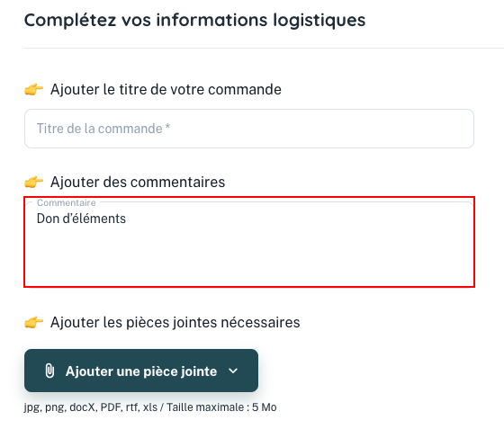
Task: Click the Ajouter une pièce jointe label text
Action: pos(141,371)
